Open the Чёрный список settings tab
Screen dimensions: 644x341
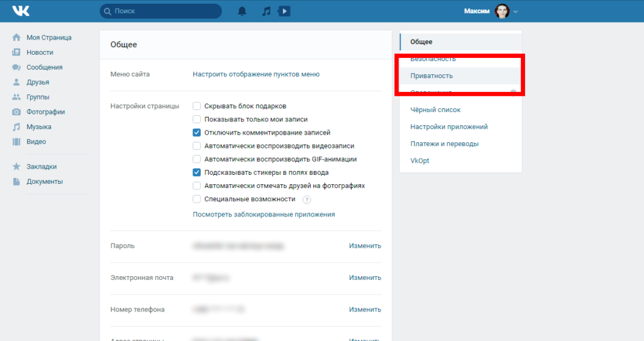[x=461, y=109]
